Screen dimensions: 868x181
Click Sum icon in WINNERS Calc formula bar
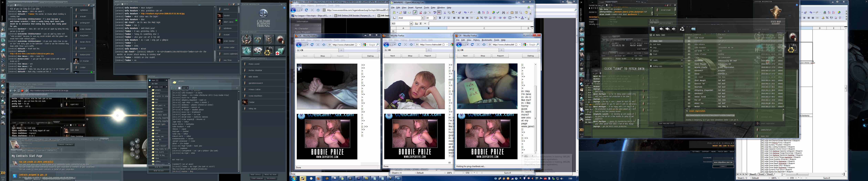tap(421, 24)
